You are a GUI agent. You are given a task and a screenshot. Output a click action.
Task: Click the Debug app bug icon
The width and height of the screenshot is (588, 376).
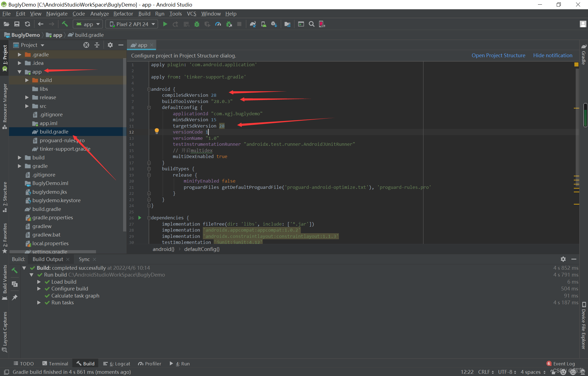tap(197, 24)
